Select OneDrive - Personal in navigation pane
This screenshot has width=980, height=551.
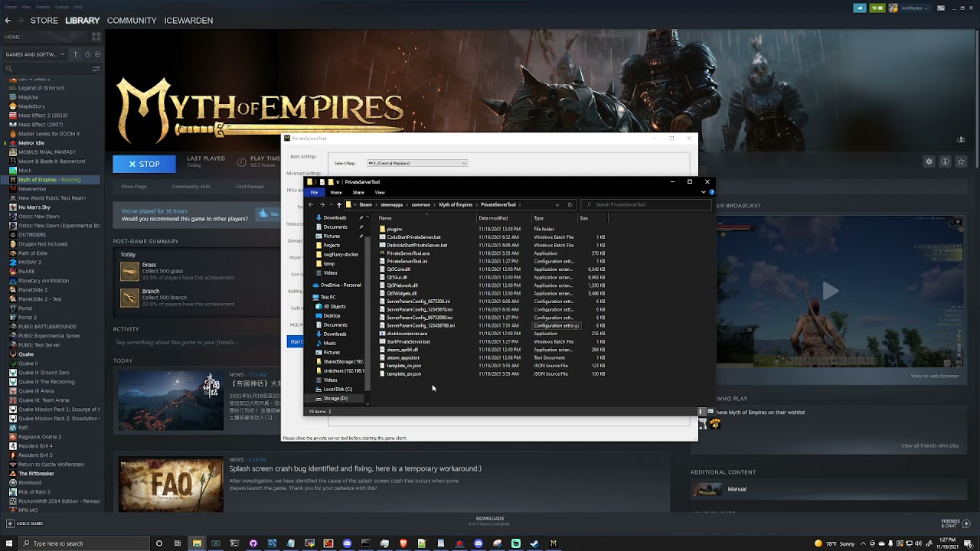(x=337, y=285)
